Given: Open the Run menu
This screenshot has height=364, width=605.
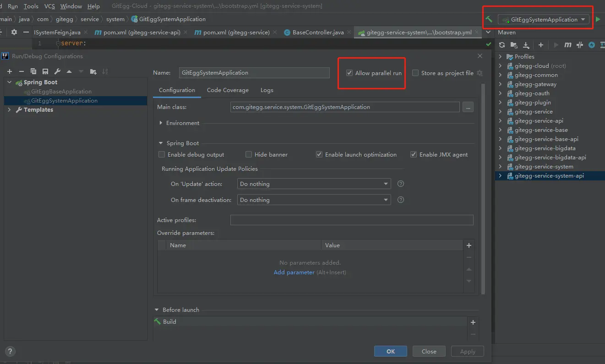Looking at the screenshot, I should pos(13,6).
